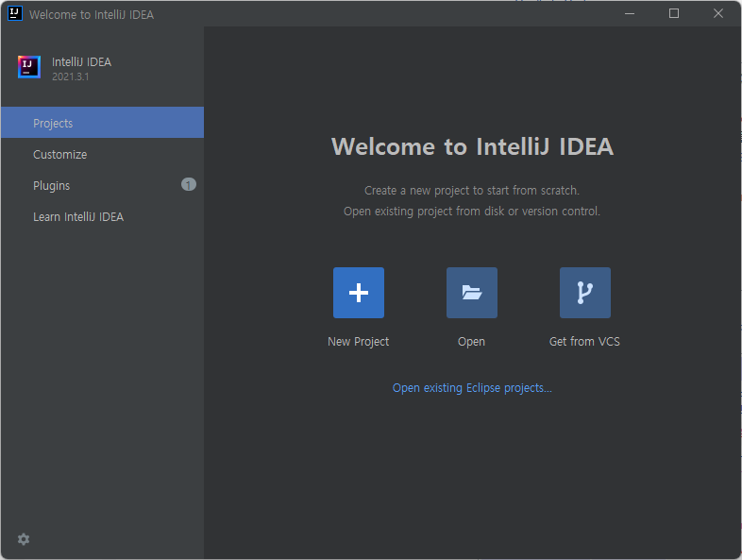Click the Welcome to IntelliJ IDEA heading
The image size is (742, 560).
[472, 146]
